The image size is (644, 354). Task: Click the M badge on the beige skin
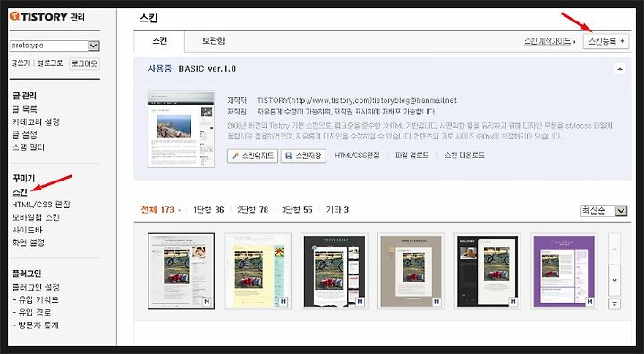[x=436, y=302]
